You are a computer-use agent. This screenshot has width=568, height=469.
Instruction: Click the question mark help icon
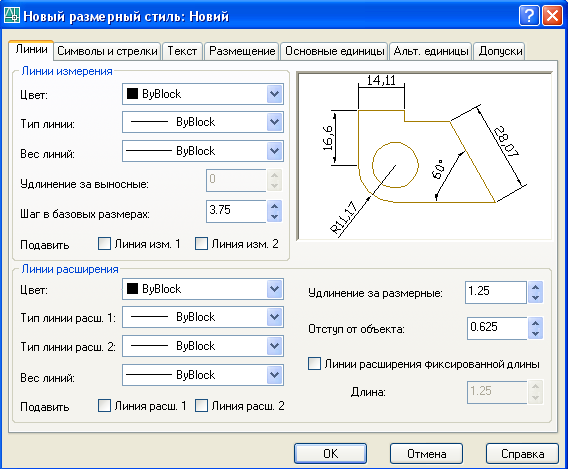tap(529, 16)
